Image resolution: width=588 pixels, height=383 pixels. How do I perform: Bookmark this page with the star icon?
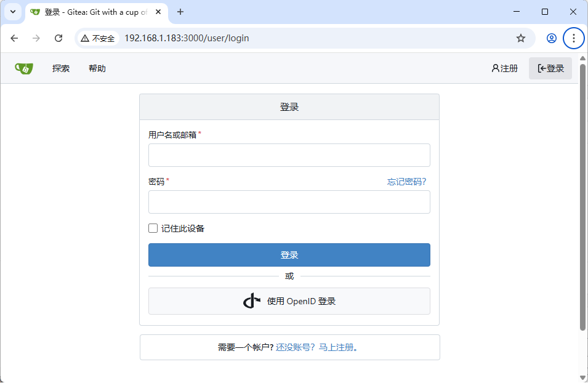(521, 38)
